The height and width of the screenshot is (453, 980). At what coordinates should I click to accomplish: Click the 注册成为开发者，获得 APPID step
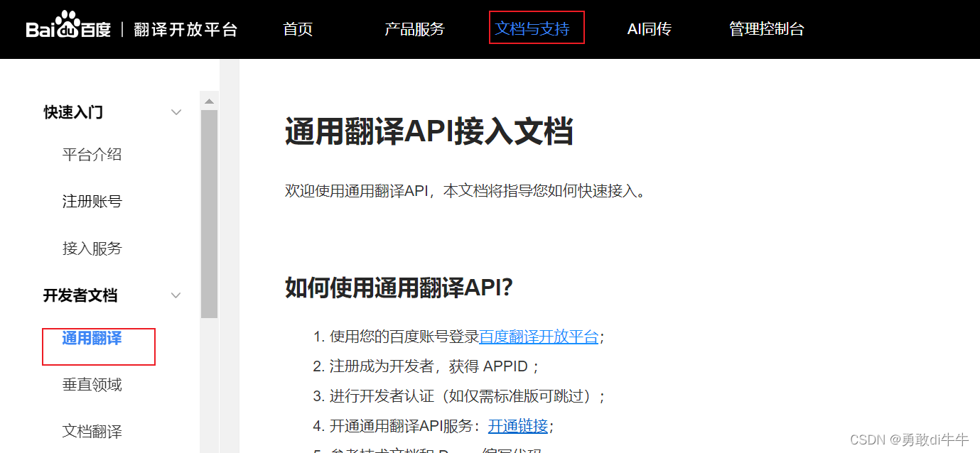tap(434, 366)
